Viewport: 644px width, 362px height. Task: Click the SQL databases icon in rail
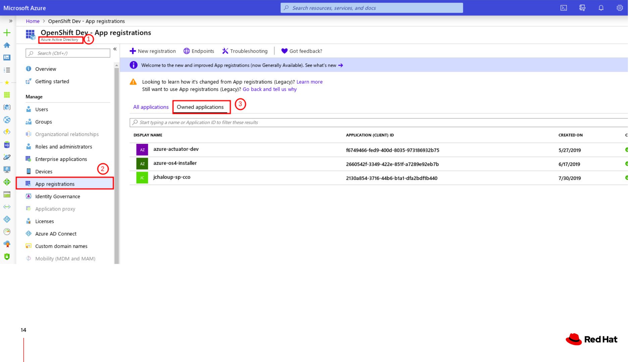coord(7,145)
